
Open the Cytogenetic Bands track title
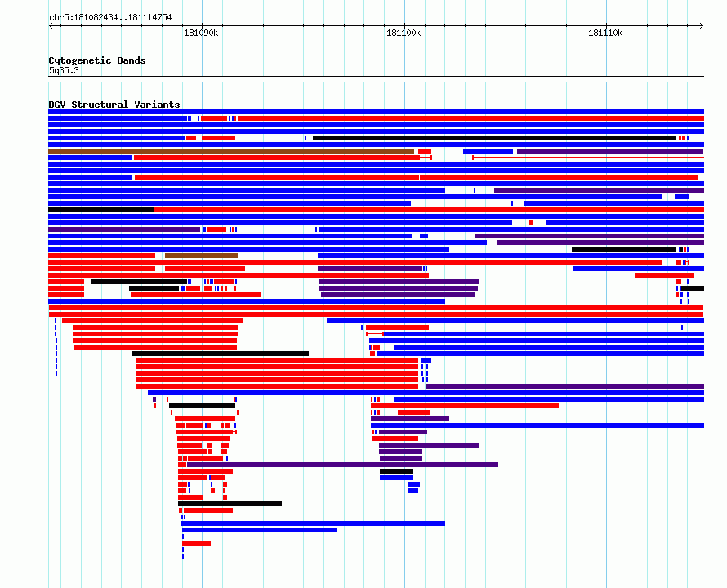point(97,60)
